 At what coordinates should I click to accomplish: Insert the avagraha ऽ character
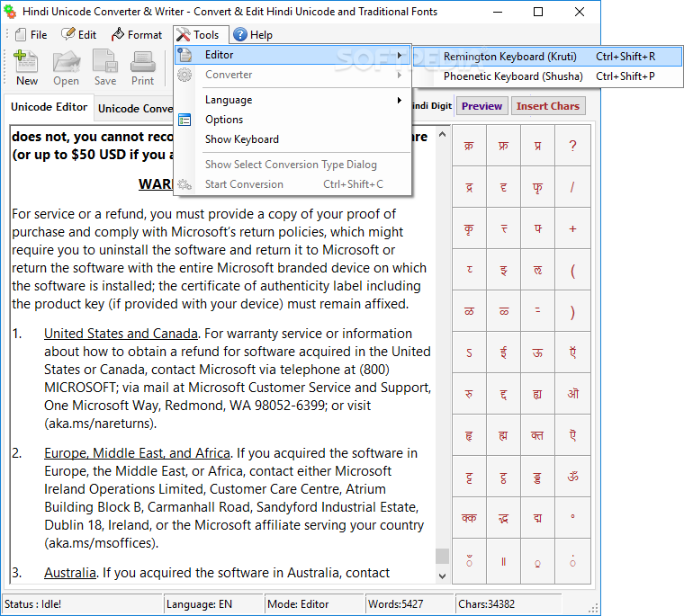tap(469, 353)
